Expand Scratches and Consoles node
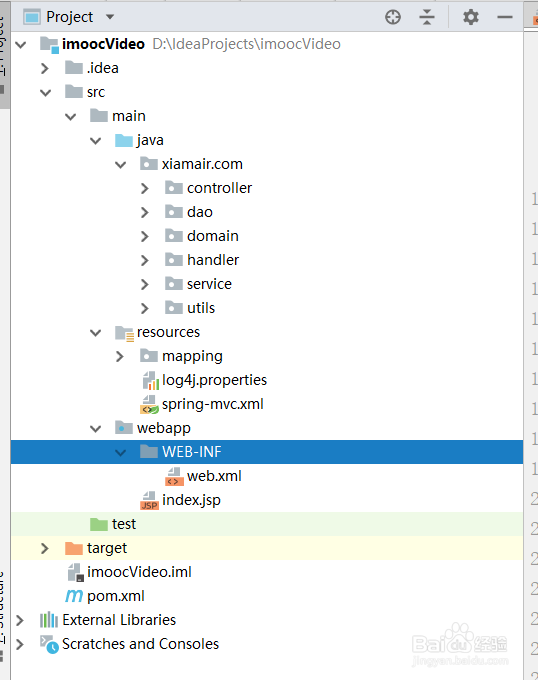 pos(20,644)
